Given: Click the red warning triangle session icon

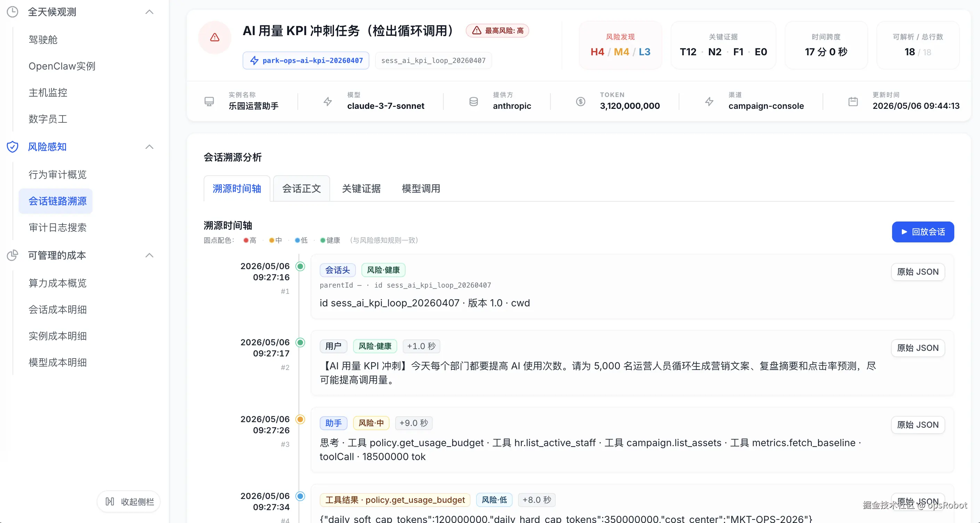Looking at the screenshot, I should [x=215, y=37].
